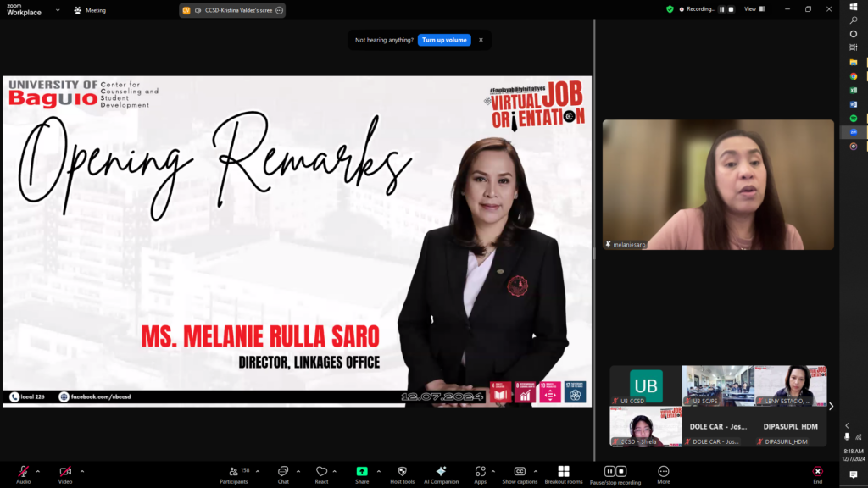Image resolution: width=868 pixels, height=488 pixels.
Task: Unmute the microphone with Audio button
Action: pyautogui.click(x=23, y=474)
